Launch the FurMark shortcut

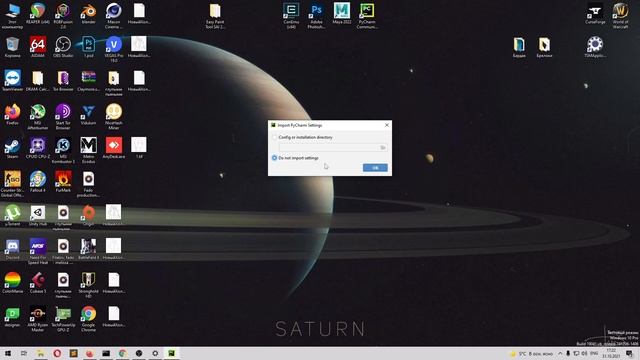coord(63,182)
